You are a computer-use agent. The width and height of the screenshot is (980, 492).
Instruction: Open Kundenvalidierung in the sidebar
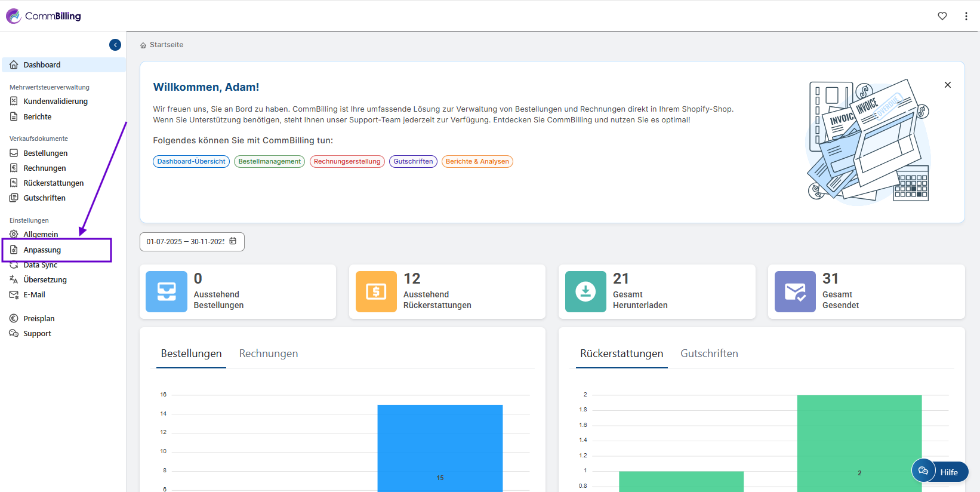[x=56, y=102]
